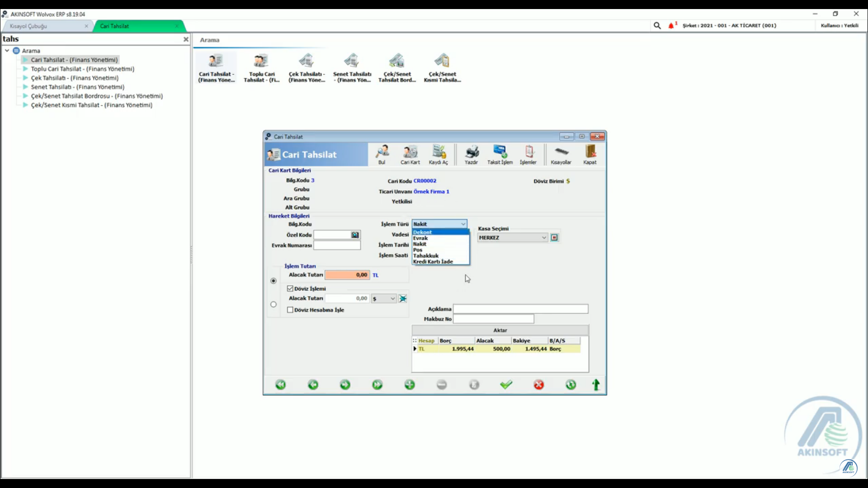Click the green refresh record button
This screenshot has height=488, width=868.
point(571,385)
